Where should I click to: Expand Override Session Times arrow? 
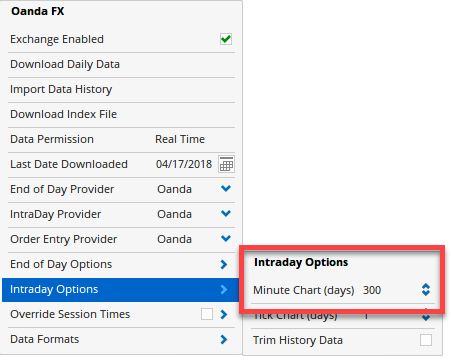pyautogui.click(x=224, y=314)
